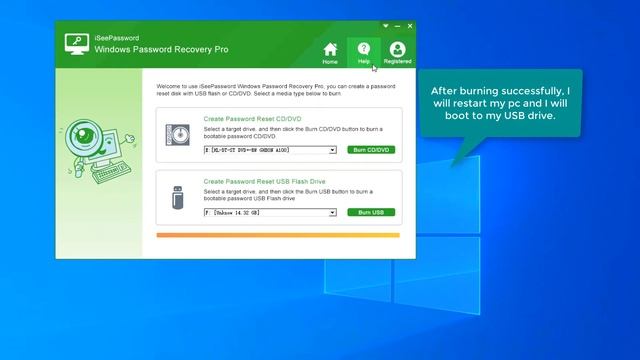Click the Burn USB button
Image resolution: width=640 pixels, height=360 pixels.
371,212
